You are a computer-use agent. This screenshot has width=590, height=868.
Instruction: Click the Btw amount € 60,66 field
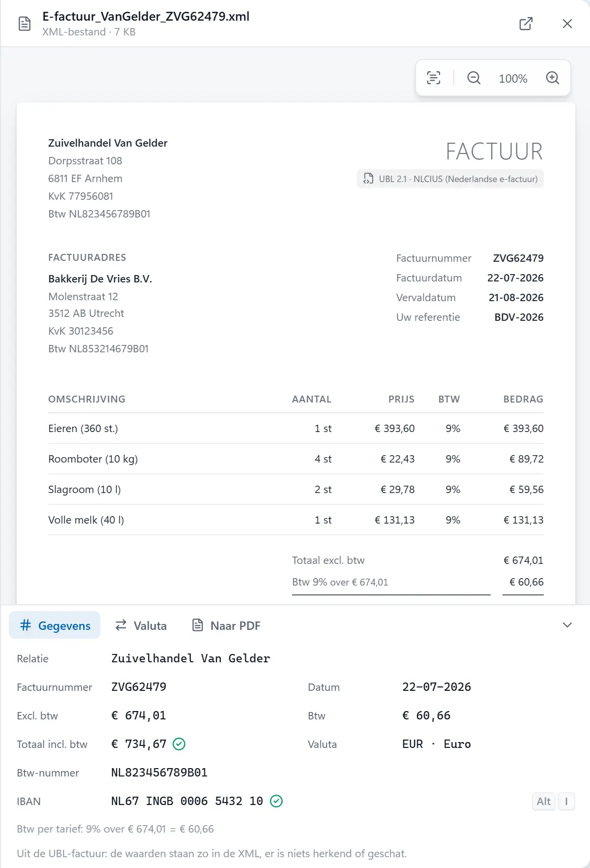(426, 715)
